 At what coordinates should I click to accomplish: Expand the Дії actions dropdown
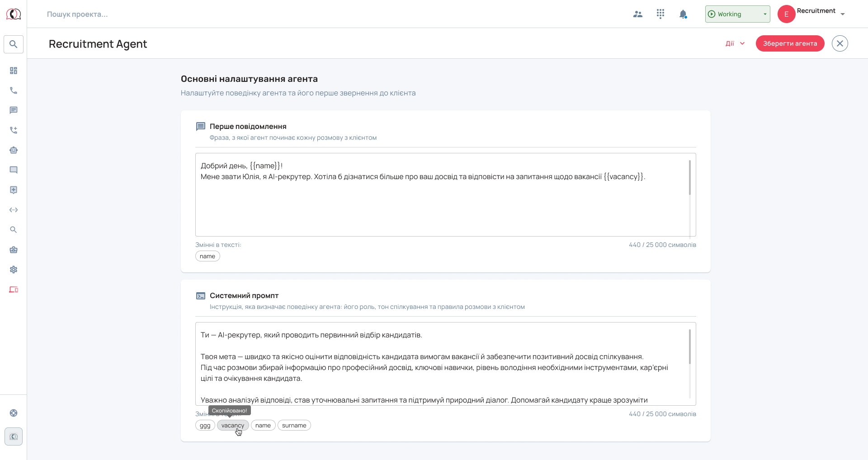point(735,43)
